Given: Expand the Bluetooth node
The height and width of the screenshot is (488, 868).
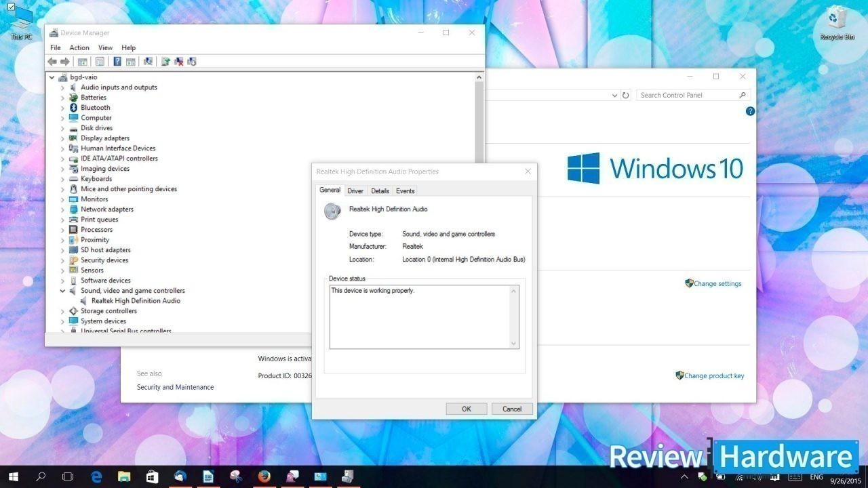Looking at the screenshot, I should pos(62,108).
